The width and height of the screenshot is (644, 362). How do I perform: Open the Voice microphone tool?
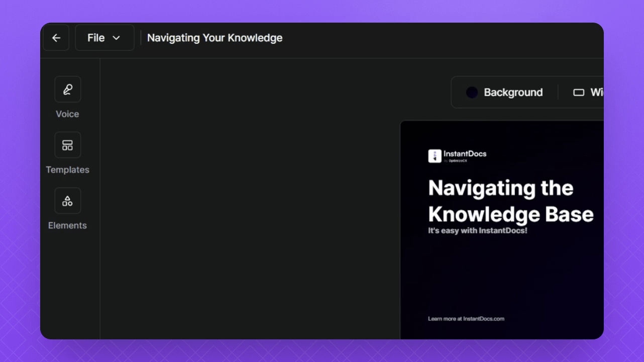tap(67, 89)
